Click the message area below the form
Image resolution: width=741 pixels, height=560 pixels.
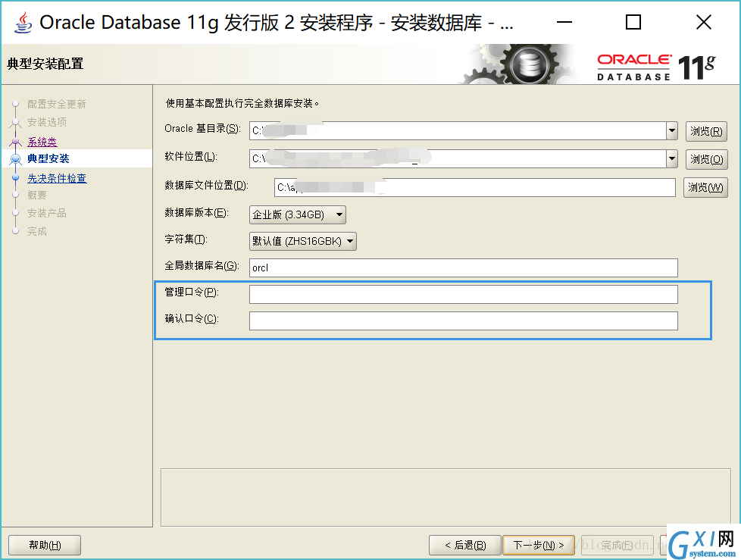click(x=446, y=497)
